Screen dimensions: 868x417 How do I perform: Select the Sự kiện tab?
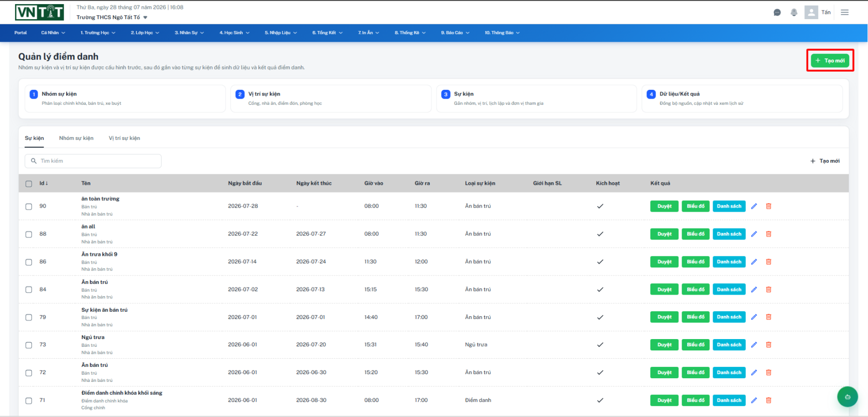35,138
